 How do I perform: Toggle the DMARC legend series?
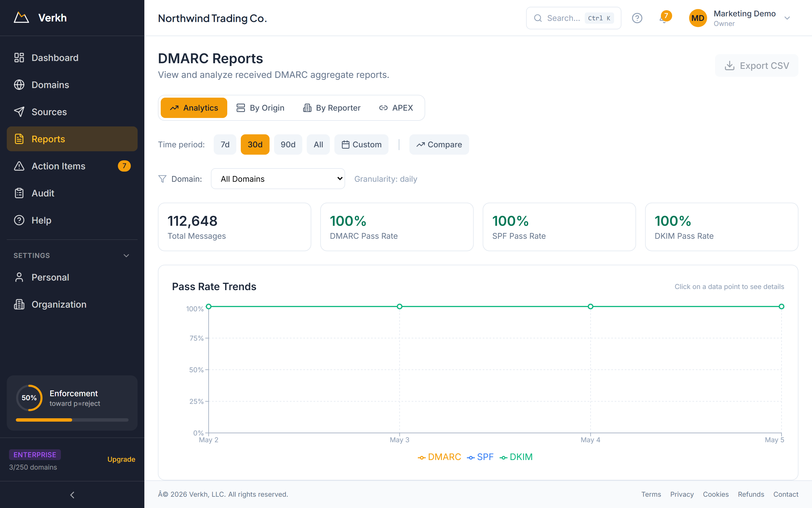click(x=439, y=457)
